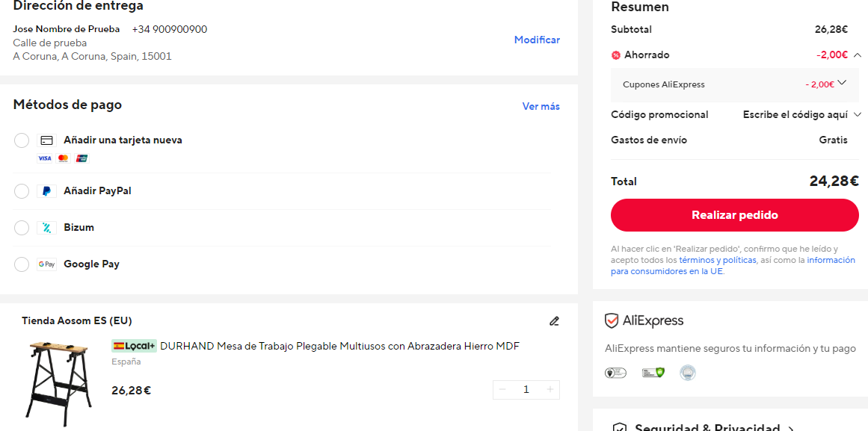Click the Calle de prueba street line
The height and width of the screenshot is (431, 868).
(50, 43)
